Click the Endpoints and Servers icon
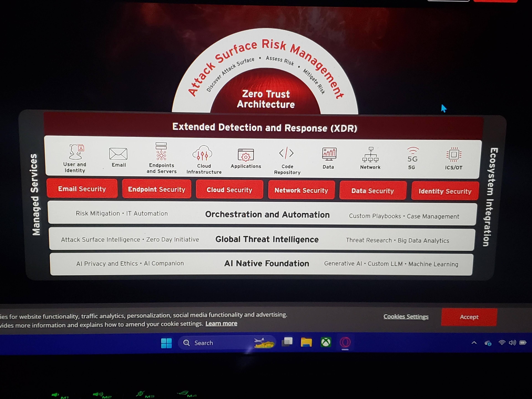 (161, 151)
